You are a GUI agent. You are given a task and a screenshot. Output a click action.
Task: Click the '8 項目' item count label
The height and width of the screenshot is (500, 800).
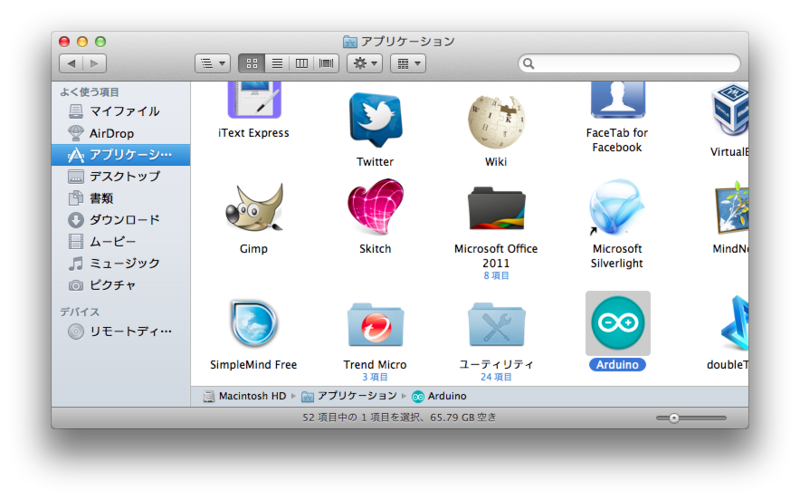[496, 276]
